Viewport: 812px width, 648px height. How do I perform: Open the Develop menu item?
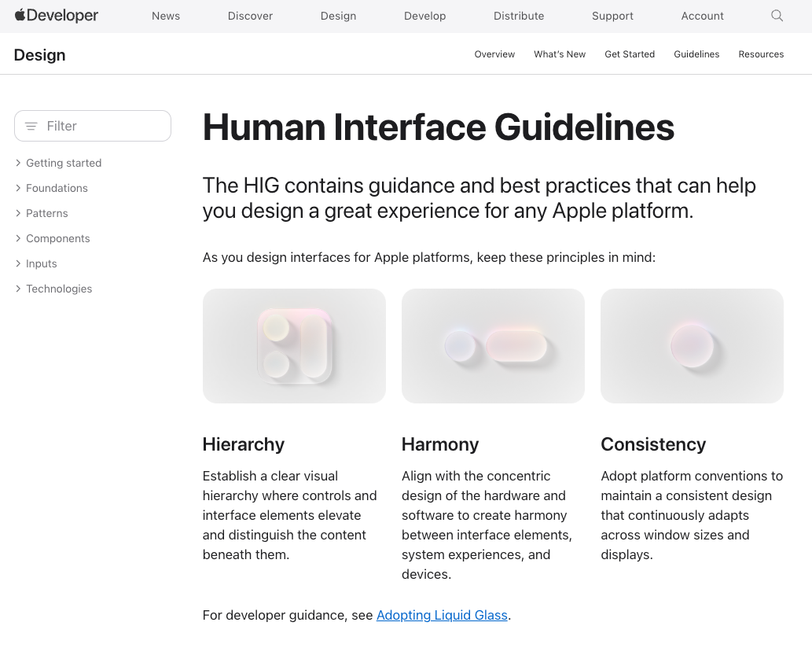pyautogui.click(x=424, y=16)
